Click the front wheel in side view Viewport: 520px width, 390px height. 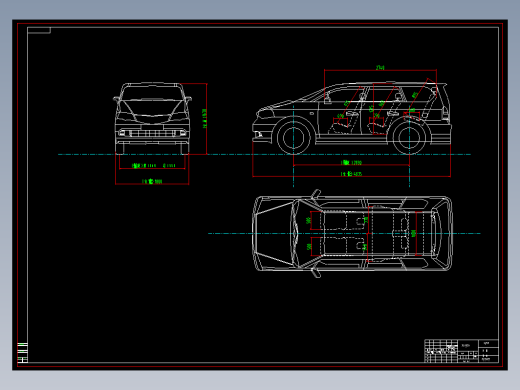[294, 137]
